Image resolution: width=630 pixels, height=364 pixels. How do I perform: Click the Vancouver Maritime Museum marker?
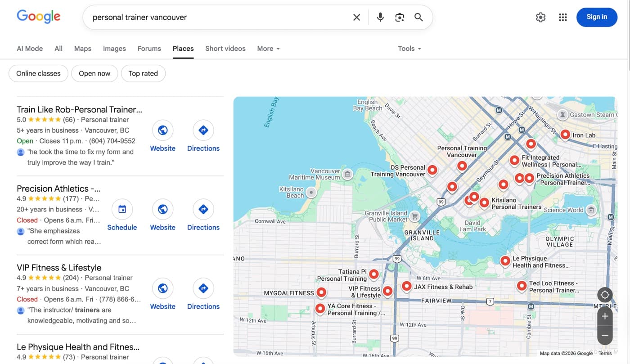[x=347, y=174]
